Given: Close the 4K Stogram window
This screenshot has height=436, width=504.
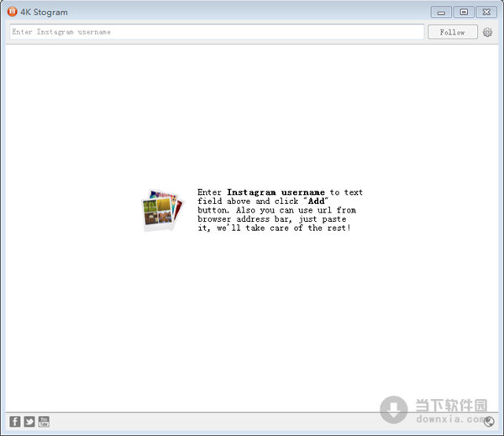Looking at the screenshot, I should pyautogui.click(x=486, y=13).
